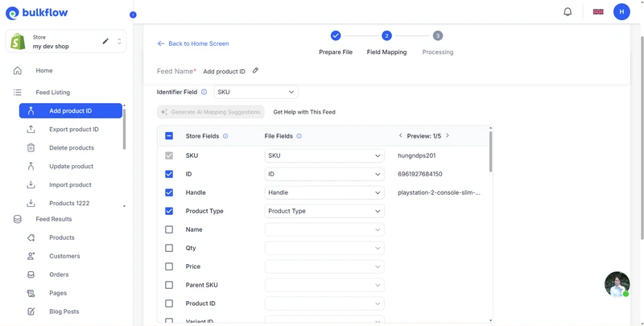The width and height of the screenshot is (644, 326).
Task: Click the Customers person icon
Action: click(x=31, y=256)
